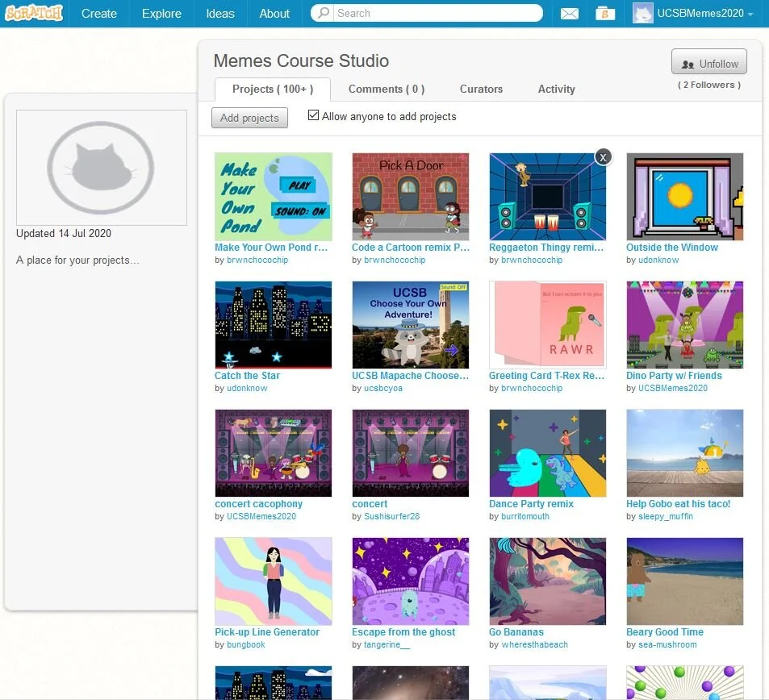Screen dimensions: 769x700
Task: Switch to the Comments tab
Action: (386, 90)
